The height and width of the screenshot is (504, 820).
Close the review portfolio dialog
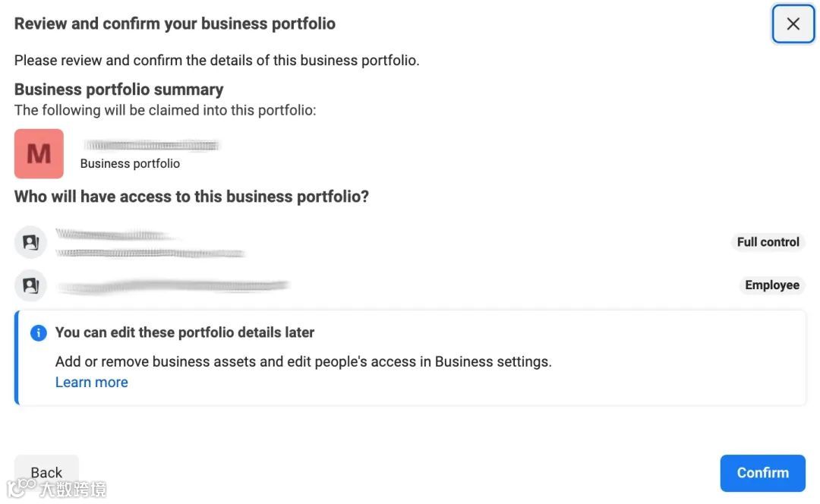point(793,24)
